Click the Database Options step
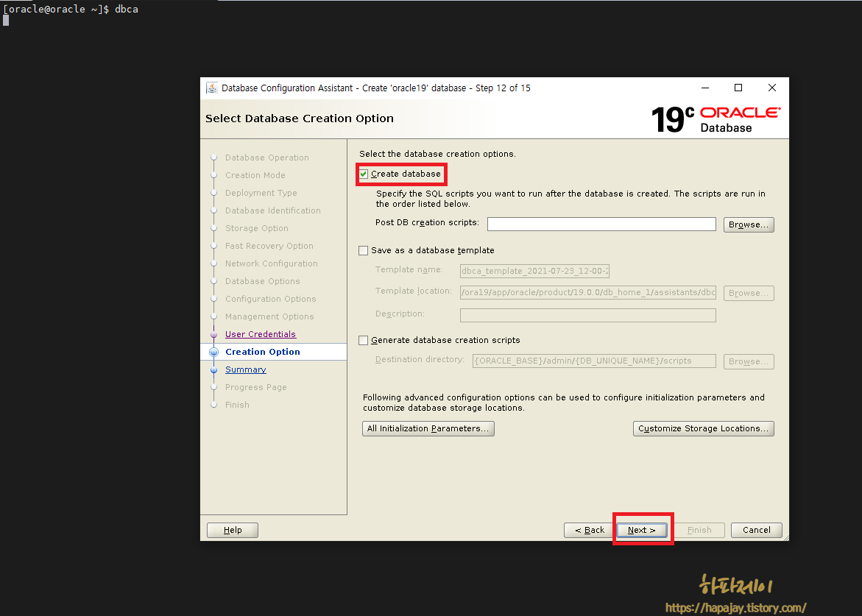Screen dimensions: 862x616 263,281
